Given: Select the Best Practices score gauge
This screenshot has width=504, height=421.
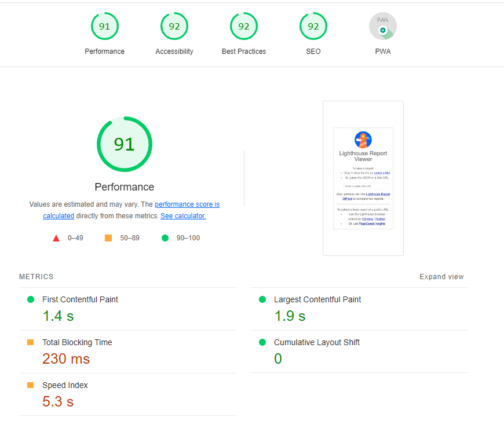Looking at the screenshot, I should tap(244, 26).
